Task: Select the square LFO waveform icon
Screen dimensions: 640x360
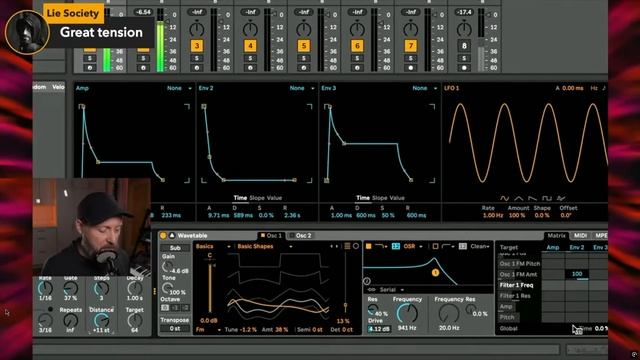Action: pos(547,198)
